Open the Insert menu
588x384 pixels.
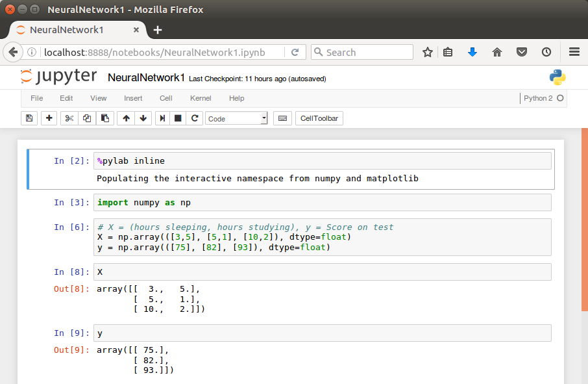[x=133, y=98]
